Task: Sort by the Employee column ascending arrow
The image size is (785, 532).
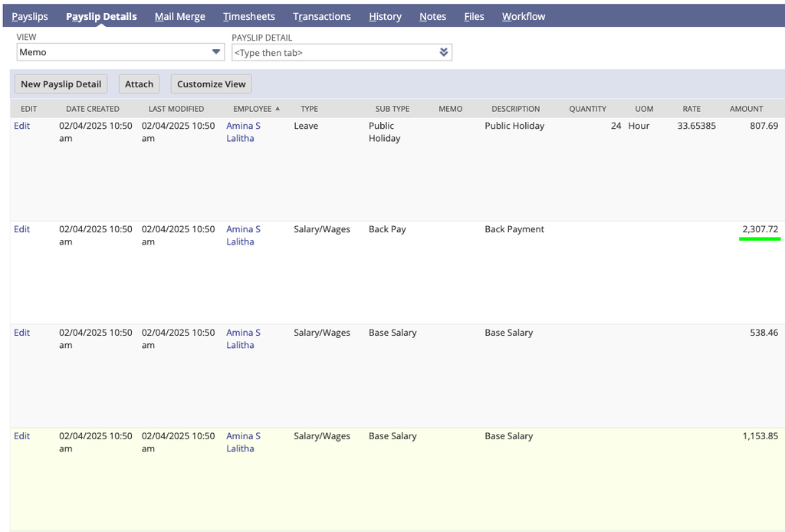Action: coord(278,109)
